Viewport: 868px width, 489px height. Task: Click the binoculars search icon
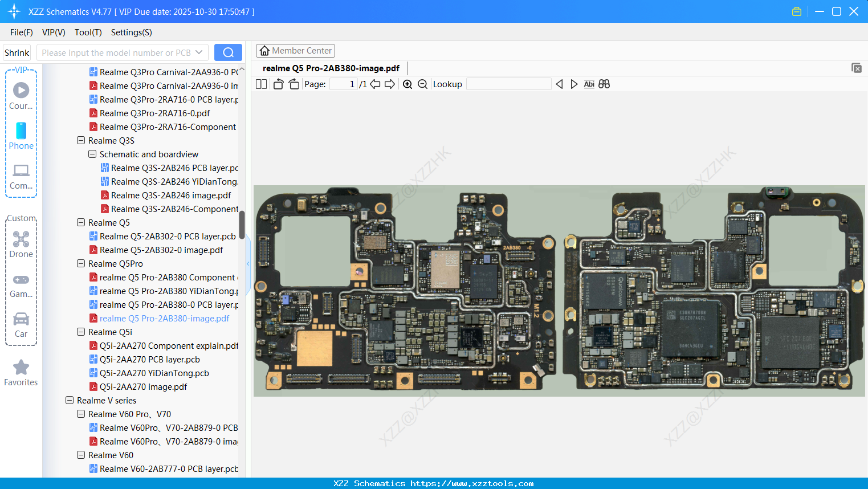pos(604,84)
